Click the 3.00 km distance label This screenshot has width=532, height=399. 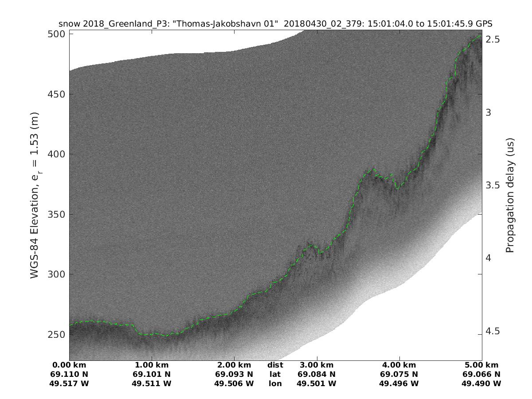[317, 365]
